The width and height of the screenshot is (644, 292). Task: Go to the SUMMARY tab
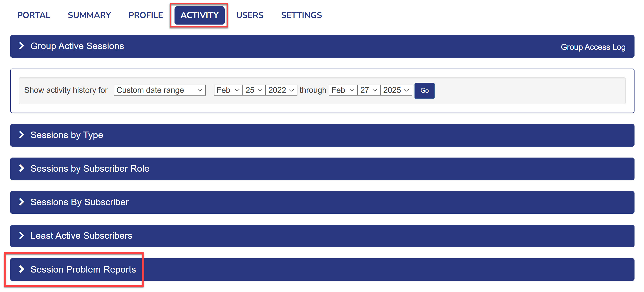pyautogui.click(x=89, y=15)
